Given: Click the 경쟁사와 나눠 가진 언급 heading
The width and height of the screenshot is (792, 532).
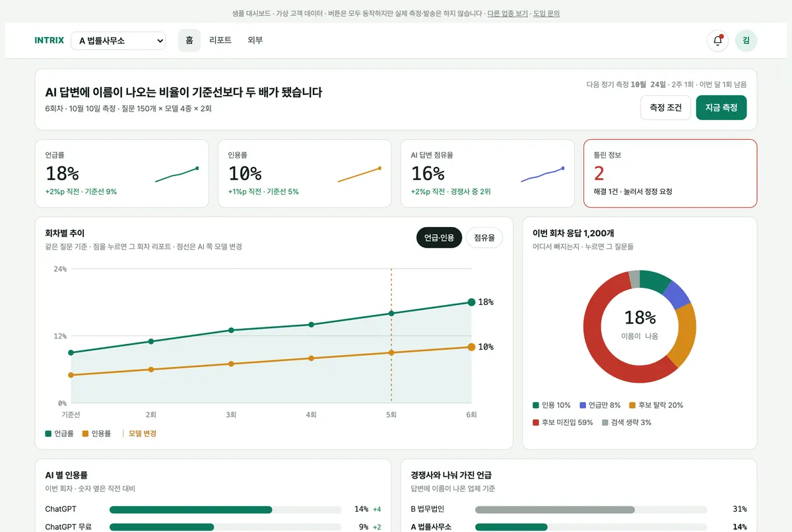Looking at the screenshot, I should pos(451,475).
